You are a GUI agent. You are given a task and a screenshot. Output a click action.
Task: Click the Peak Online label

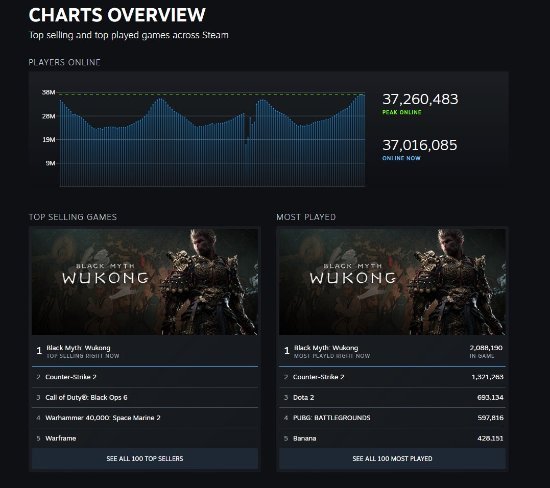tap(402, 112)
